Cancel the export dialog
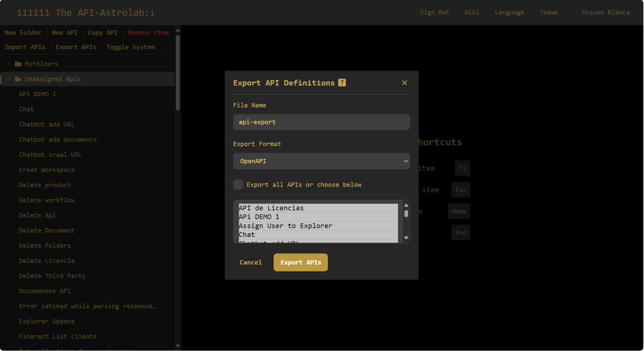This screenshot has width=644, height=351. click(250, 262)
